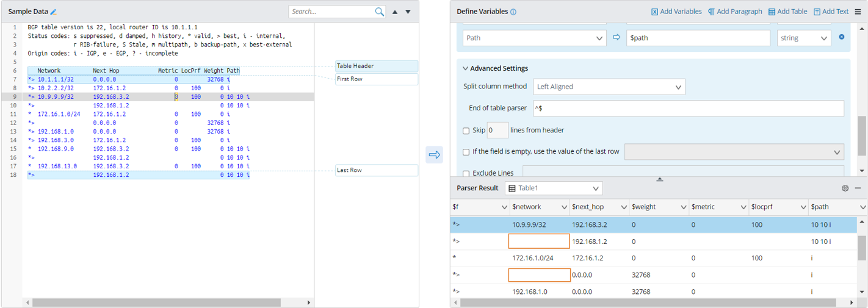This screenshot has height=308, width=868.
Task: Click the edit pencil next to Sample Data
Action: coord(54,12)
